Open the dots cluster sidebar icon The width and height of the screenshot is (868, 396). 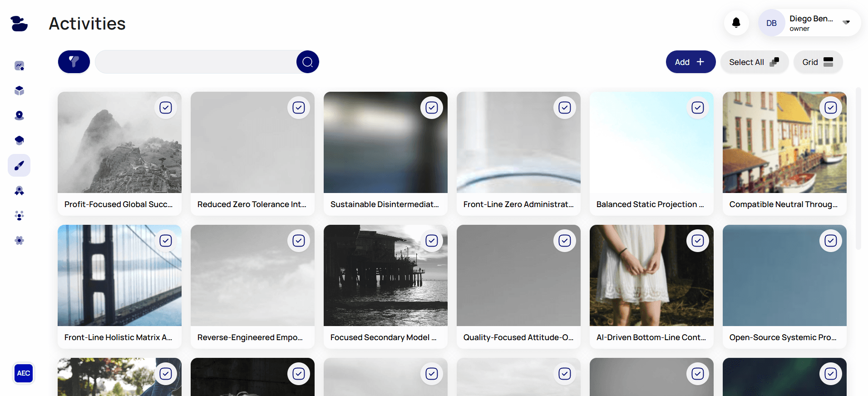pos(19,216)
